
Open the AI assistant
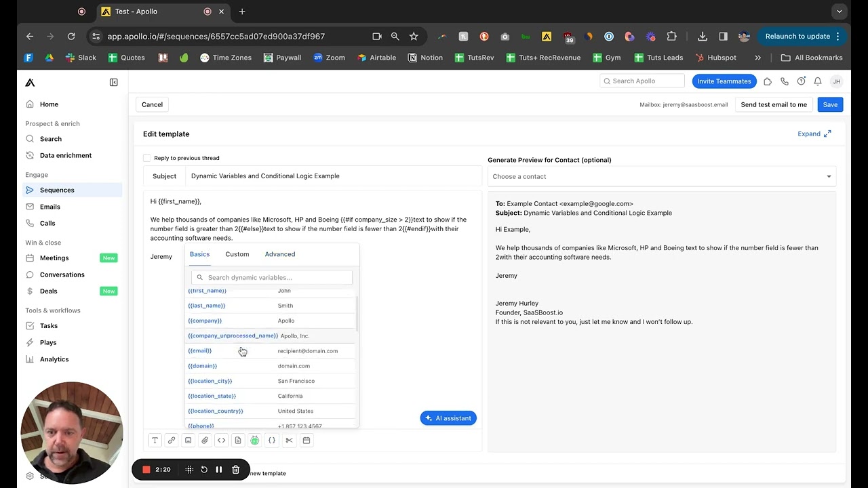[x=448, y=418]
